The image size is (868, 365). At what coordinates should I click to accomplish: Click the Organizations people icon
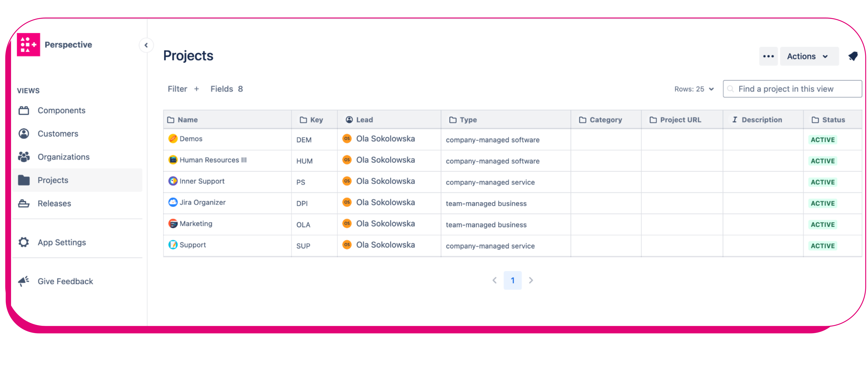[x=24, y=157]
